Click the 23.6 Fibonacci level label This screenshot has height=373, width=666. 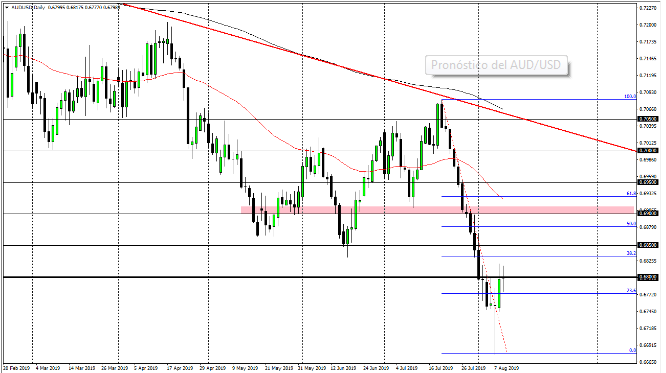[x=631, y=291]
